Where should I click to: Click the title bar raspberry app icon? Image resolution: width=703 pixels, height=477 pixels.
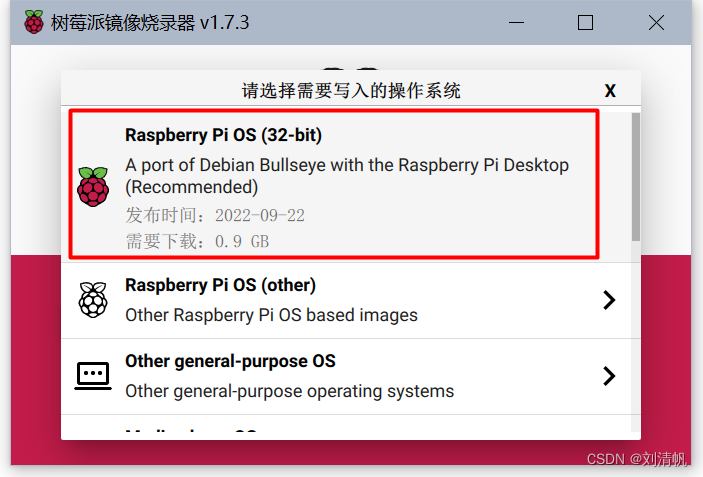click(x=34, y=22)
